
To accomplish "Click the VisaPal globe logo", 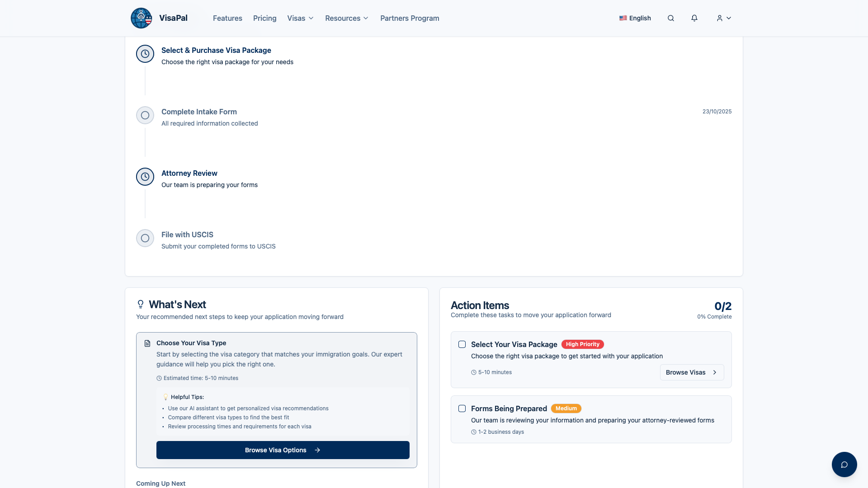I will pos(141,18).
